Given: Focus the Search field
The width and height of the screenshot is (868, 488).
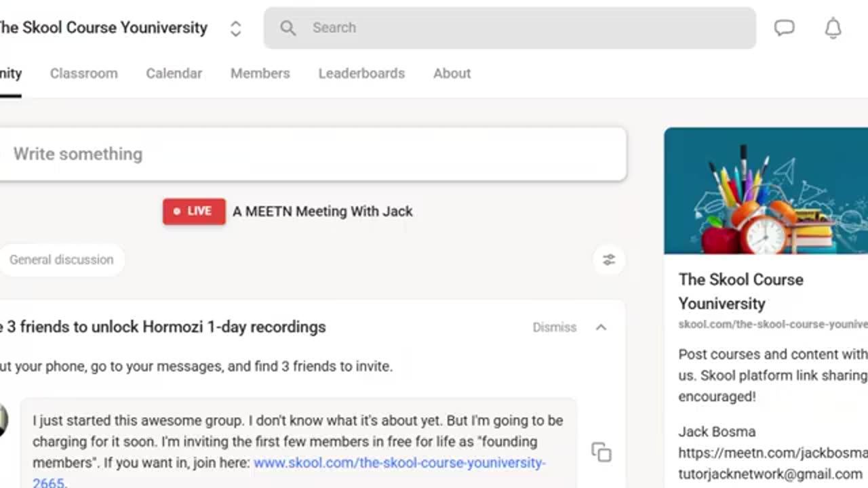Looking at the screenshot, I should pos(510,28).
